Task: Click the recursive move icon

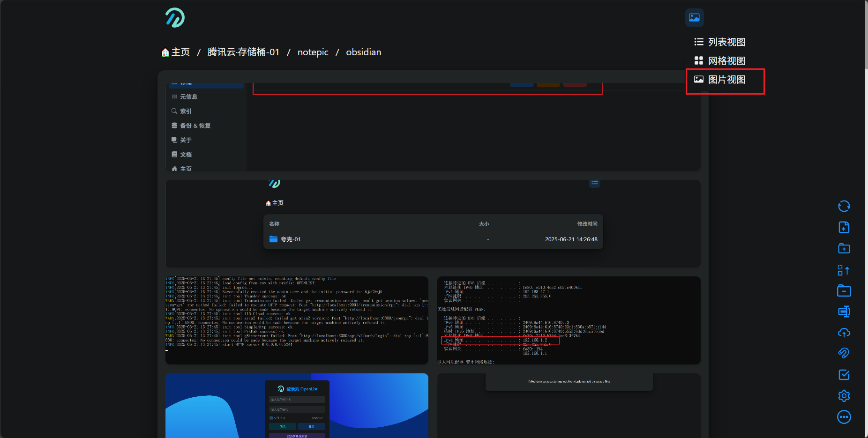Action: pyautogui.click(x=844, y=270)
